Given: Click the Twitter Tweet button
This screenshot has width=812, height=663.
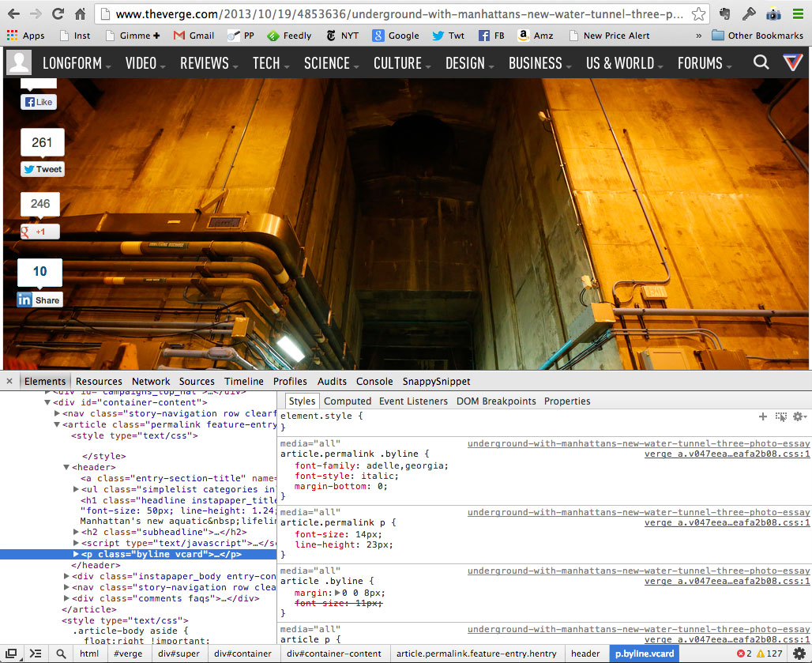Looking at the screenshot, I should point(43,169).
